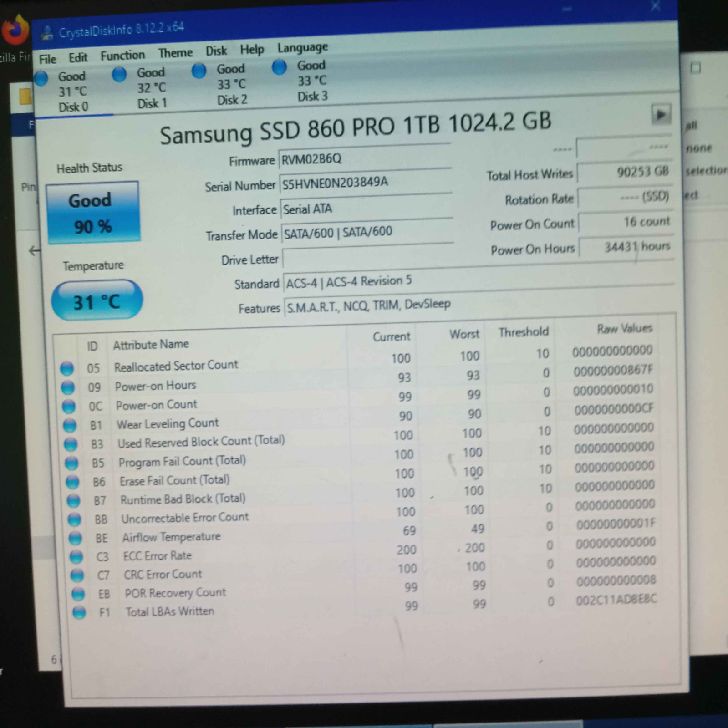Click the Runtime Bad Block status orb

[x=73, y=501]
